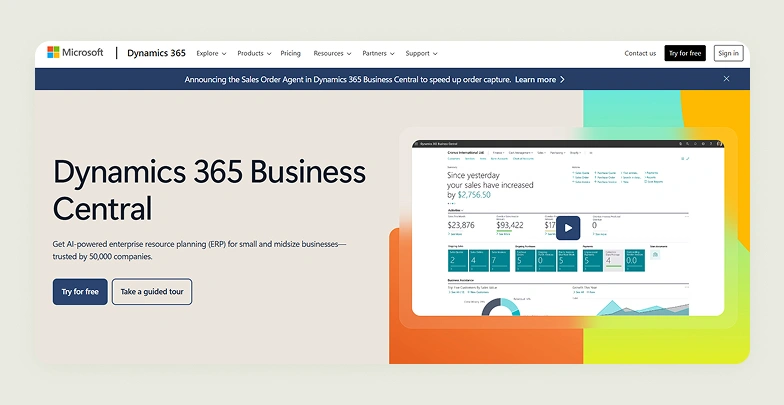Expand the Resources menu
This screenshot has width=784, height=405.
[x=332, y=54]
